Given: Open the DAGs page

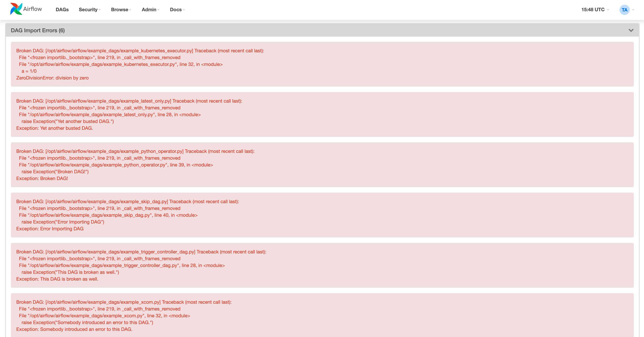Looking at the screenshot, I should click(x=62, y=10).
